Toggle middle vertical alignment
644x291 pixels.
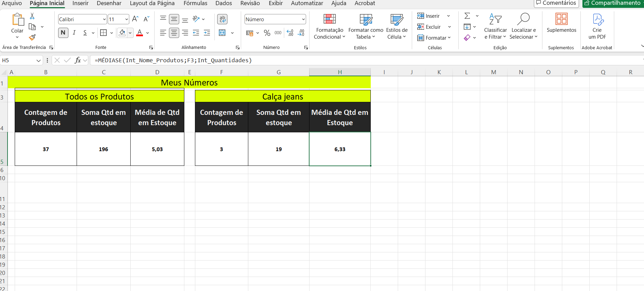coord(174,19)
